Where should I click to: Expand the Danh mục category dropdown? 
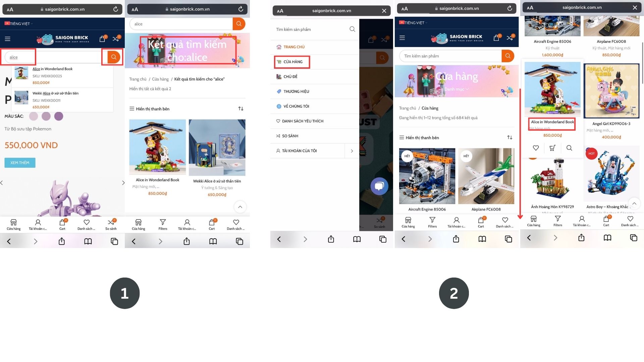(x=457, y=89)
